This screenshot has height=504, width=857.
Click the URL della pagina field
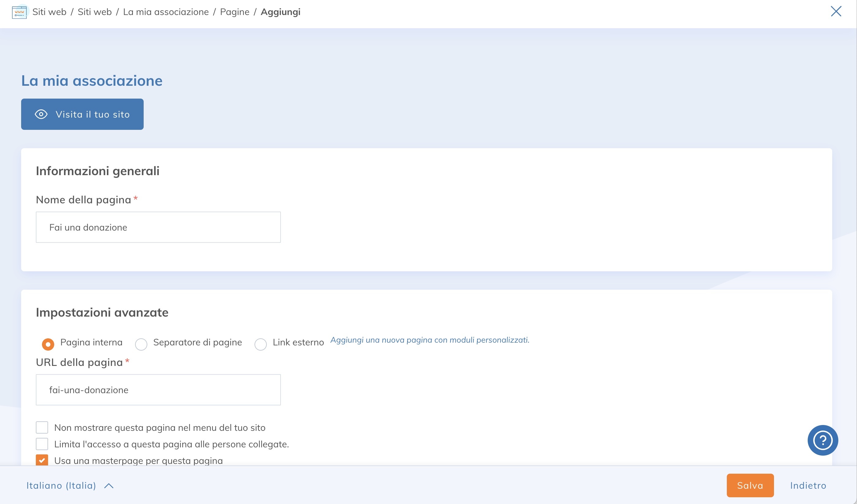coord(158,390)
